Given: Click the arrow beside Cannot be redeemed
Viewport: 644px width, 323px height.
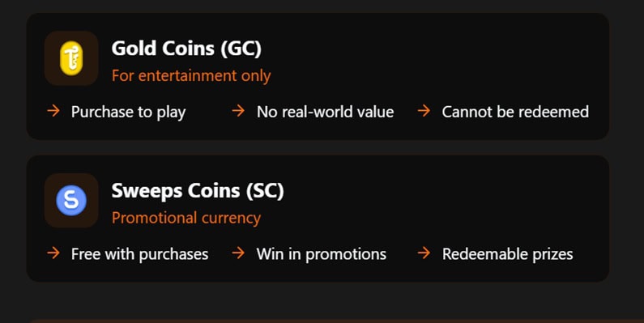Looking at the screenshot, I should click(x=424, y=111).
